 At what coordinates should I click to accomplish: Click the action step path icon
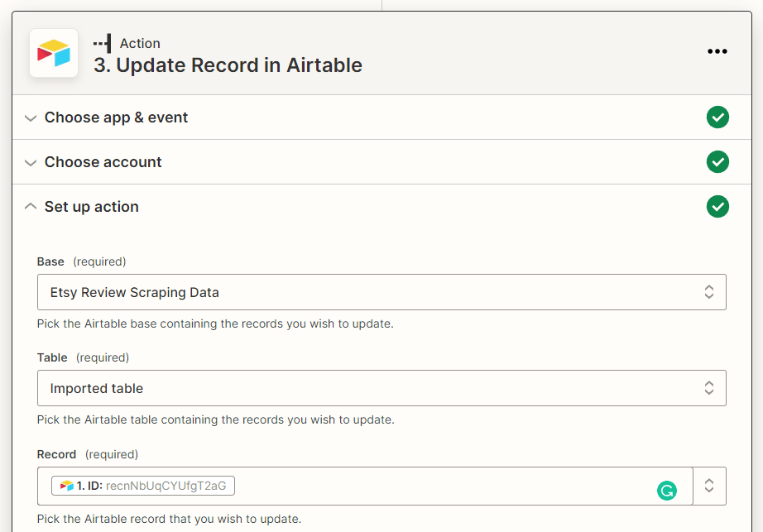click(x=103, y=43)
